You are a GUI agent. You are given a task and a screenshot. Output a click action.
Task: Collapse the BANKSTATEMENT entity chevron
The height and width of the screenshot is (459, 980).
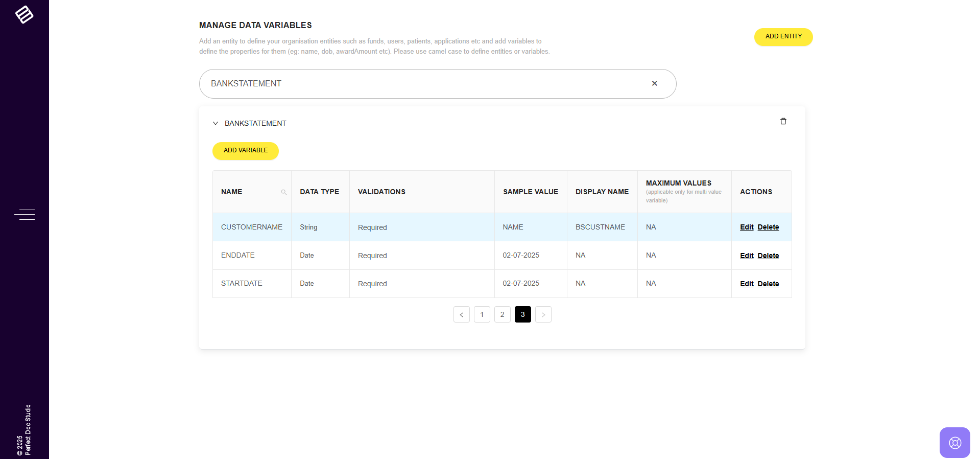pyautogui.click(x=216, y=123)
